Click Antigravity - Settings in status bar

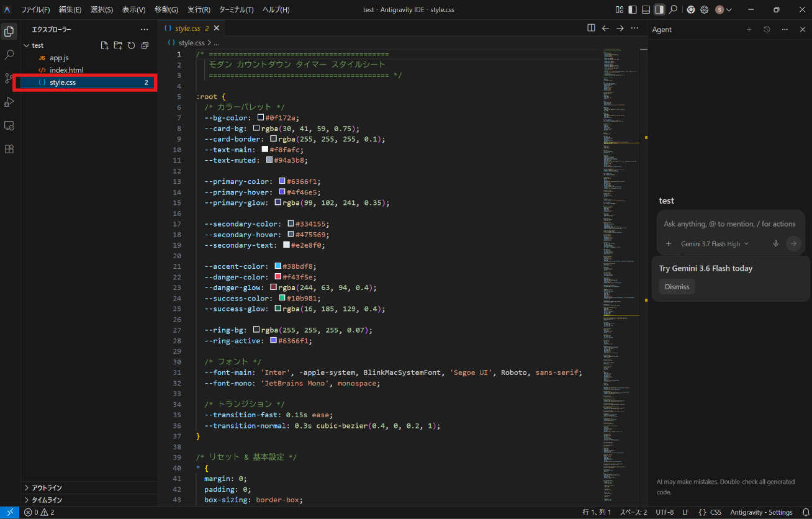click(761, 512)
